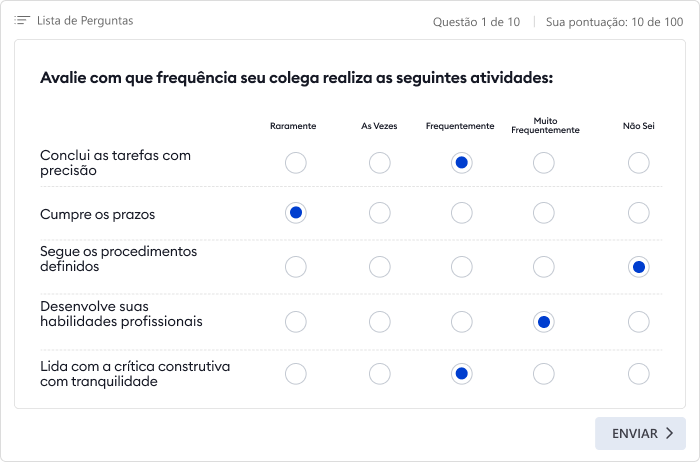Viewport: 700px width, 462px height.
Task: Select Raramente for Desenvolve suas habilidades profissionais
Action: pyautogui.click(x=296, y=322)
